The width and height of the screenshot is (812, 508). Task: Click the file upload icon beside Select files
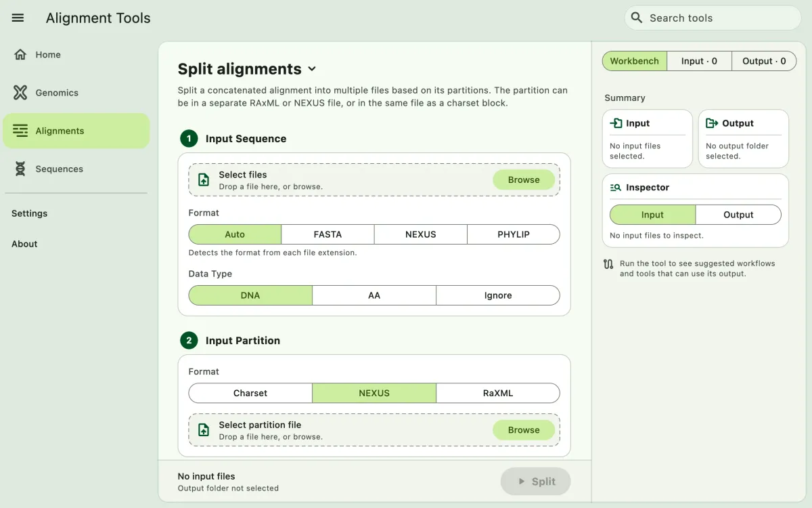coord(204,179)
